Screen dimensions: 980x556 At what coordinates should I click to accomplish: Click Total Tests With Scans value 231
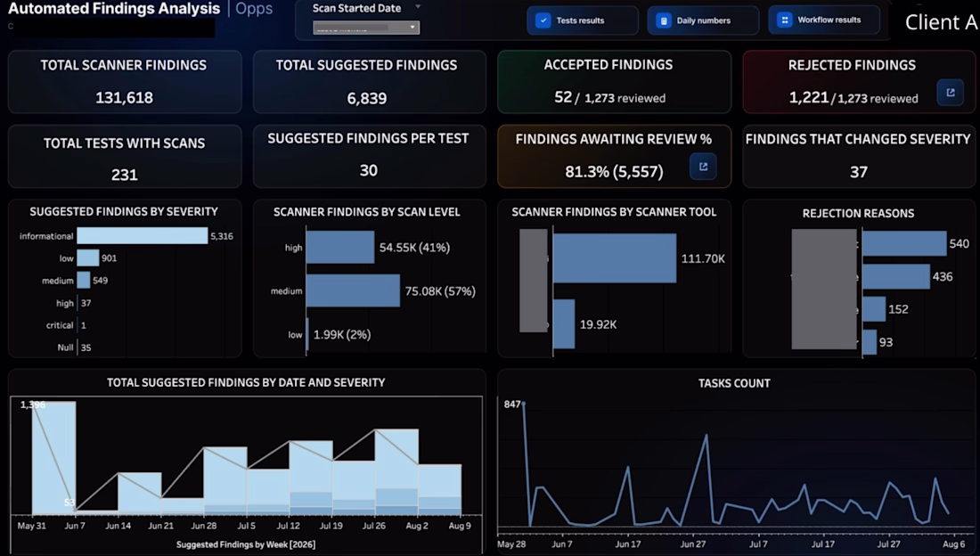coord(125,175)
